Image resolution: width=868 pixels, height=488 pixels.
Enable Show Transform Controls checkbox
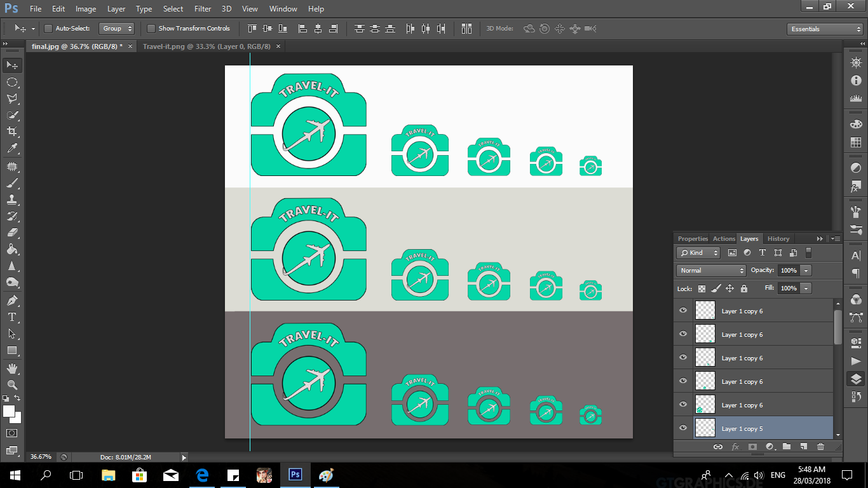click(151, 29)
